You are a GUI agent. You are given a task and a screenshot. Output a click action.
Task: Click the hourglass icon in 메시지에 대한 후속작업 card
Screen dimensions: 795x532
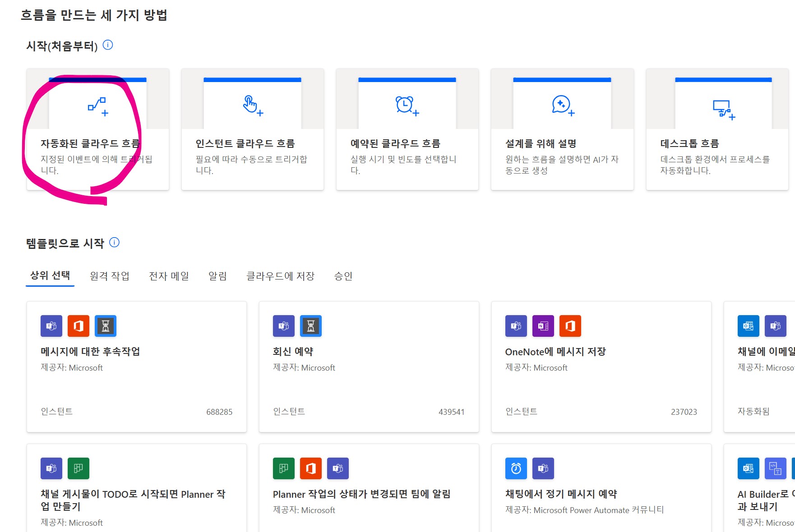[x=106, y=326]
